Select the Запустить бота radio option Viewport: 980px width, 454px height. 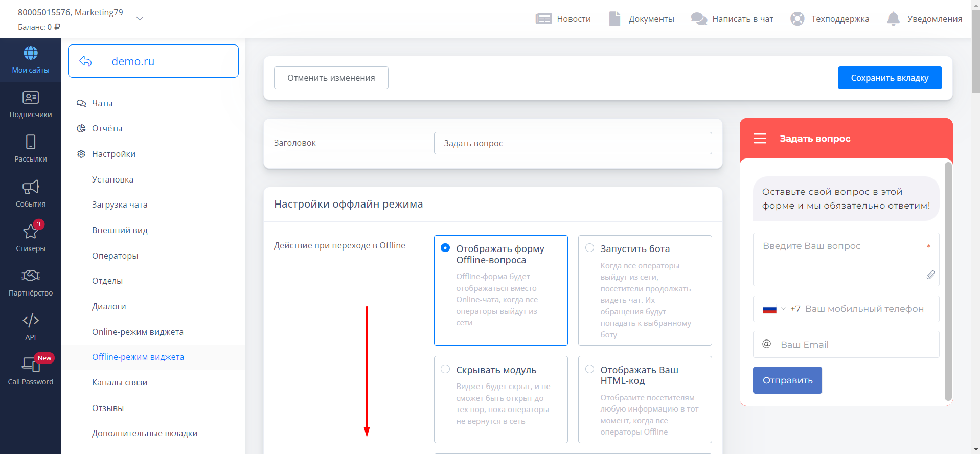(589, 248)
